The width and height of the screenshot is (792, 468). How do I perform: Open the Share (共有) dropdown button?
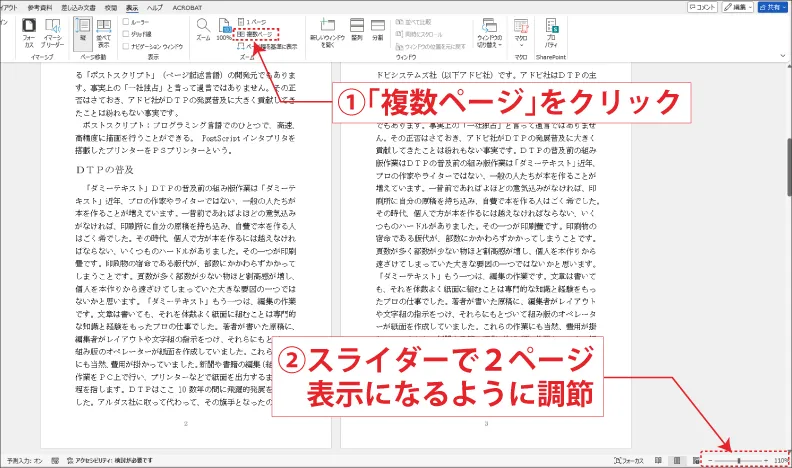tap(772, 7)
